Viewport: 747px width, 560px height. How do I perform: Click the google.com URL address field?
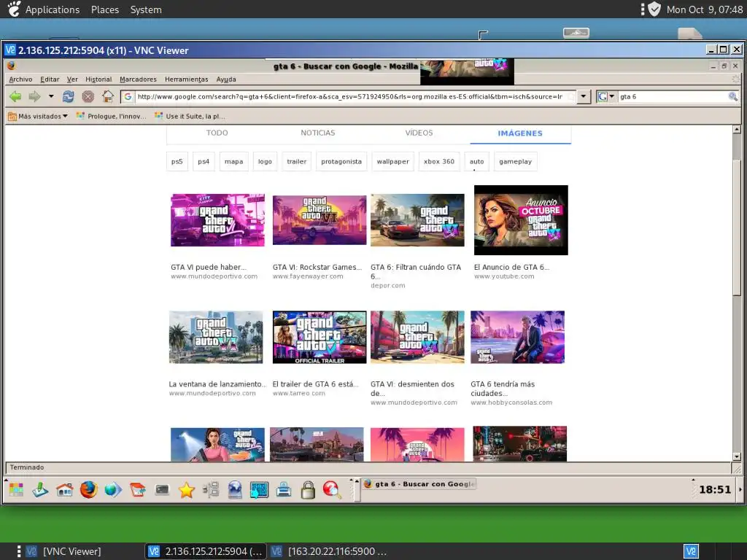point(350,97)
